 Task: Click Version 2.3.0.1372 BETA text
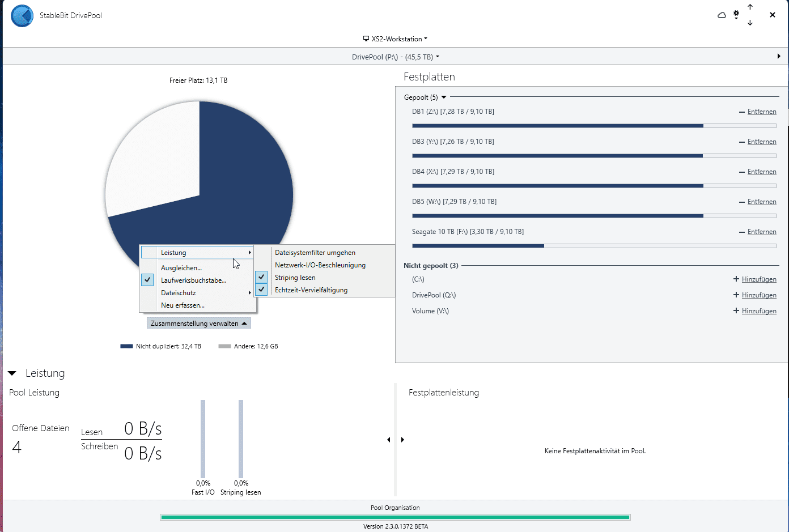click(x=396, y=526)
